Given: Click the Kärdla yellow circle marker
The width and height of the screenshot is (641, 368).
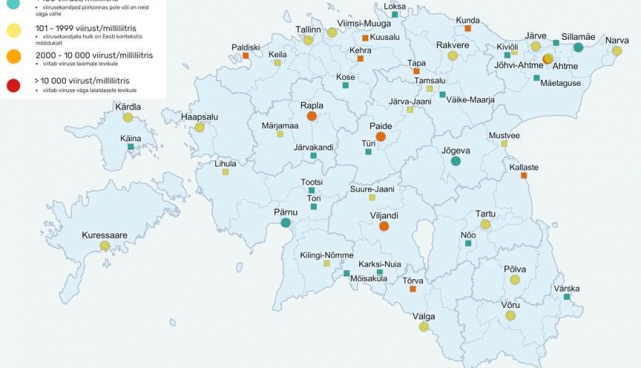Looking at the screenshot, I should click(x=128, y=118).
